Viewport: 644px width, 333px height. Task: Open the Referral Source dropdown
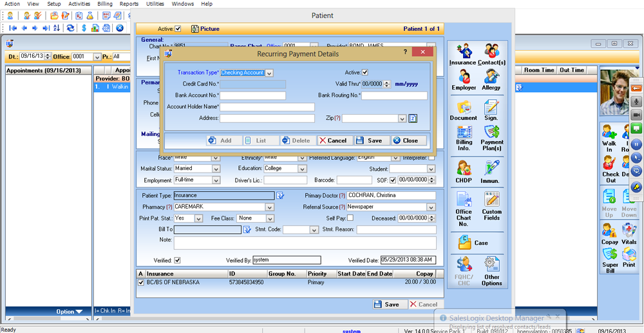(x=431, y=207)
